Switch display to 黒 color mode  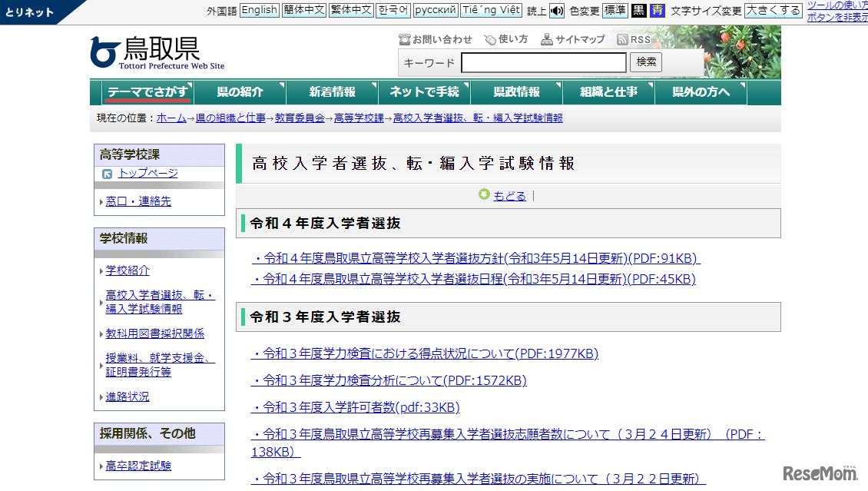pyautogui.click(x=638, y=10)
